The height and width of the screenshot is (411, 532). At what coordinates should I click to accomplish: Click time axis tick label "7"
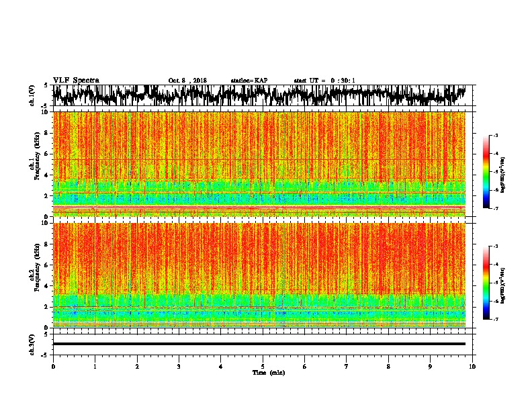click(347, 367)
